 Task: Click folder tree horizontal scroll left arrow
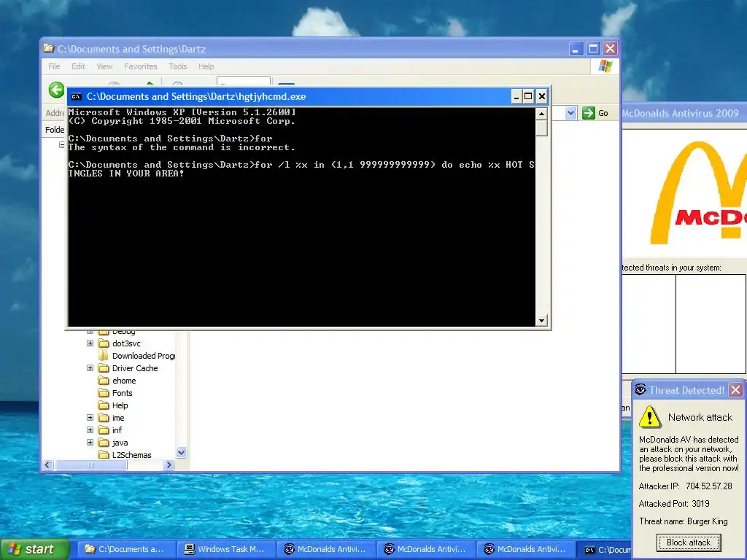click(x=47, y=464)
